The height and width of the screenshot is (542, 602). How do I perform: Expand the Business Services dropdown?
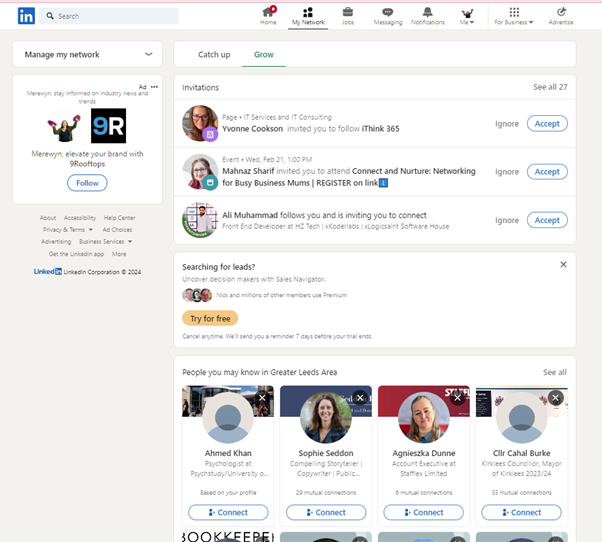(x=106, y=241)
